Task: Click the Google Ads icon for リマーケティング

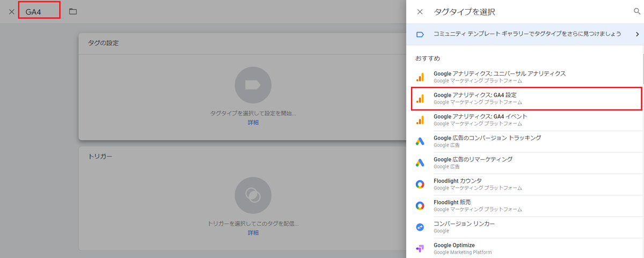Action: pyautogui.click(x=420, y=163)
